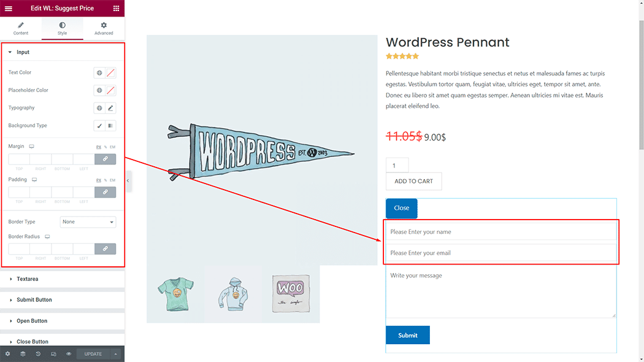This screenshot has width=644, height=362.
Task: Click global Typography globe icon
Action: click(x=99, y=108)
